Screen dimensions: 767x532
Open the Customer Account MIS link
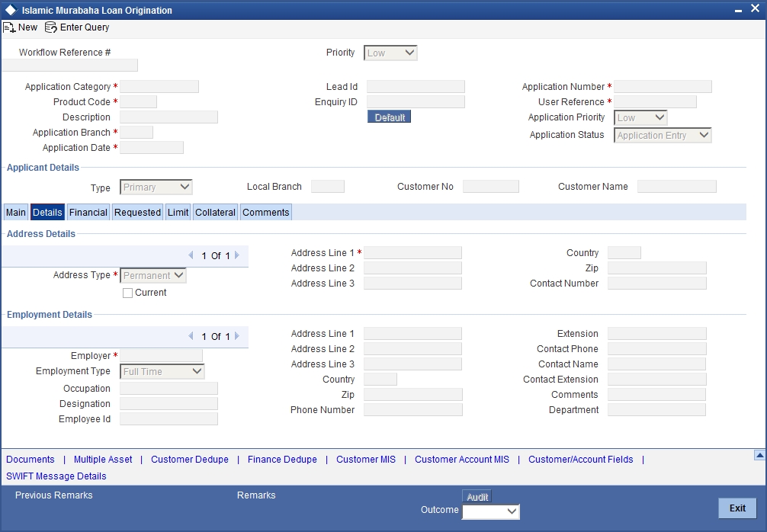pyautogui.click(x=462, y=459)
